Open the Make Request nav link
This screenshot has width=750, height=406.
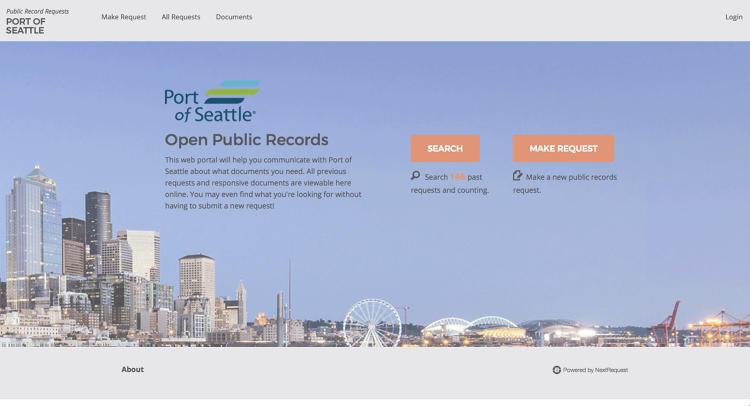pos(123,17)
